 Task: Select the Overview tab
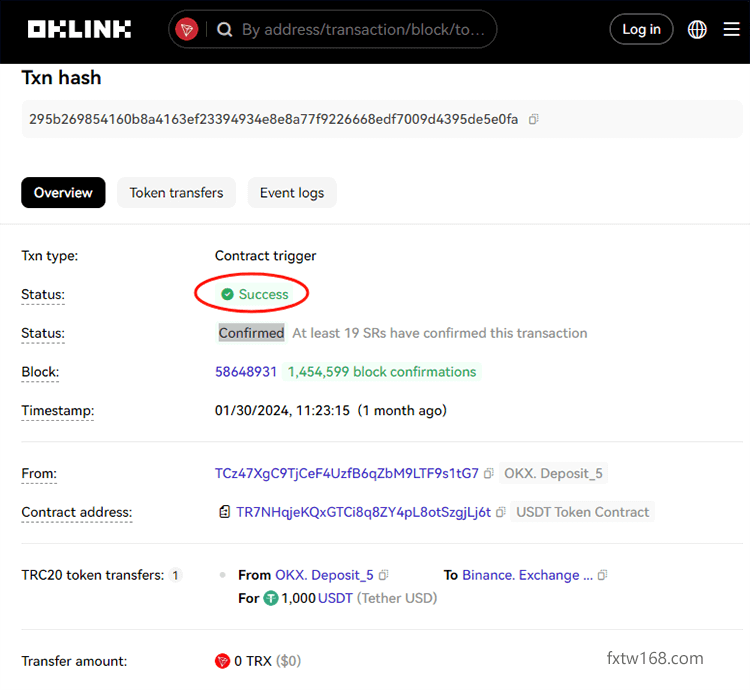63,193
